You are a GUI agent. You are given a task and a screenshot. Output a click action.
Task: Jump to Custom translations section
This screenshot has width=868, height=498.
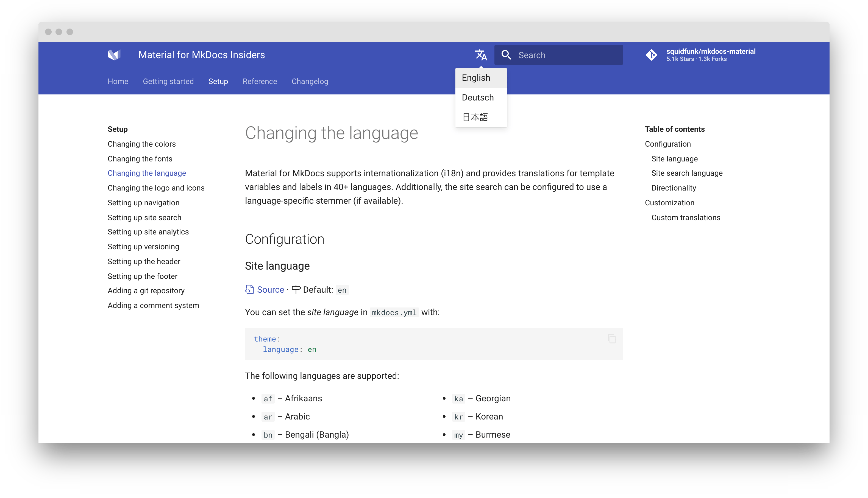tap(686, 217)
